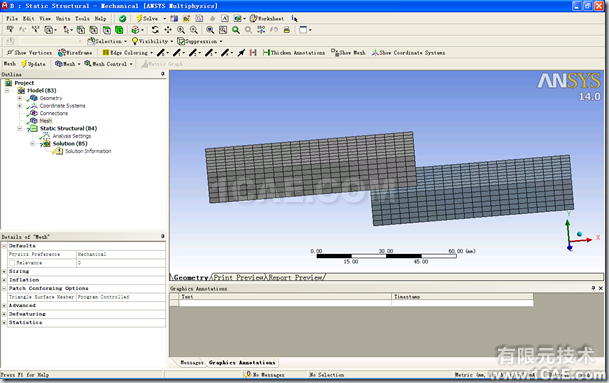The width and height of the screenshot is (609, 383).
Task: Click the Zoom To Fit magnifier icon
Action: click(x=236, y=30)
